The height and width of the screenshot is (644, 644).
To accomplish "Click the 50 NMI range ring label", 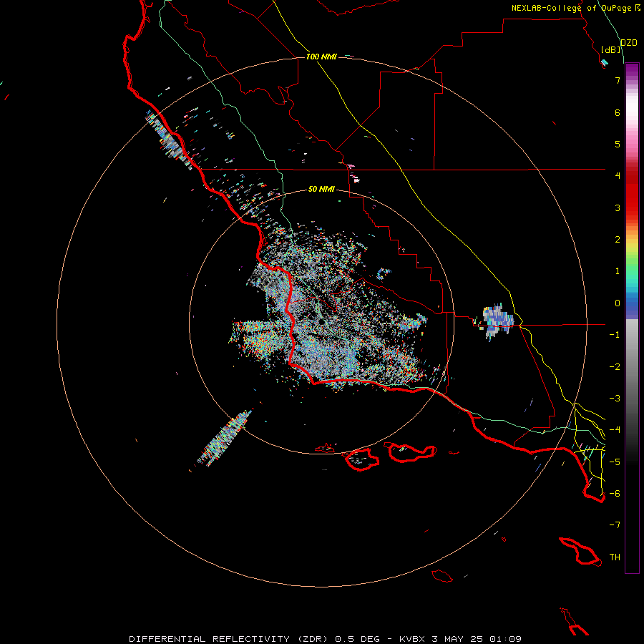I will click(321, 189).
